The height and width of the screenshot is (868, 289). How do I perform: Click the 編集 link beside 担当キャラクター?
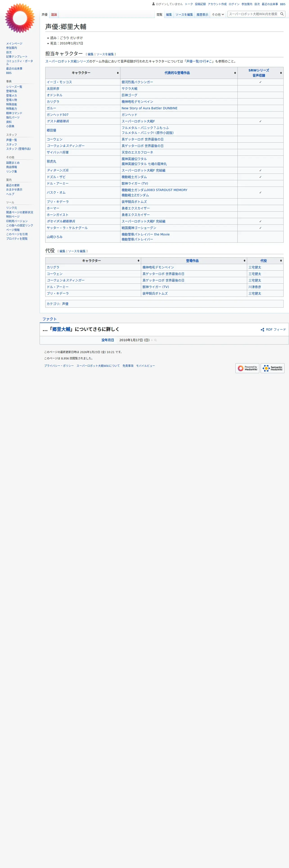[90, 54]
